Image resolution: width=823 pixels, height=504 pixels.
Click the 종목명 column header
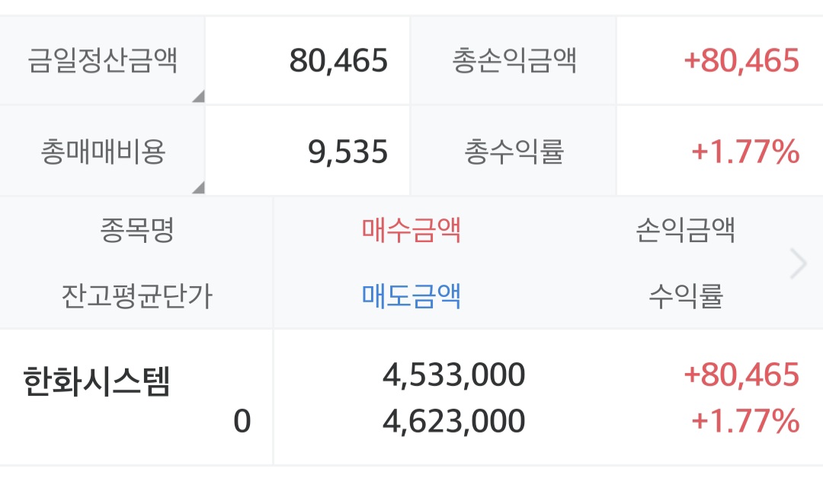point(137,230)
